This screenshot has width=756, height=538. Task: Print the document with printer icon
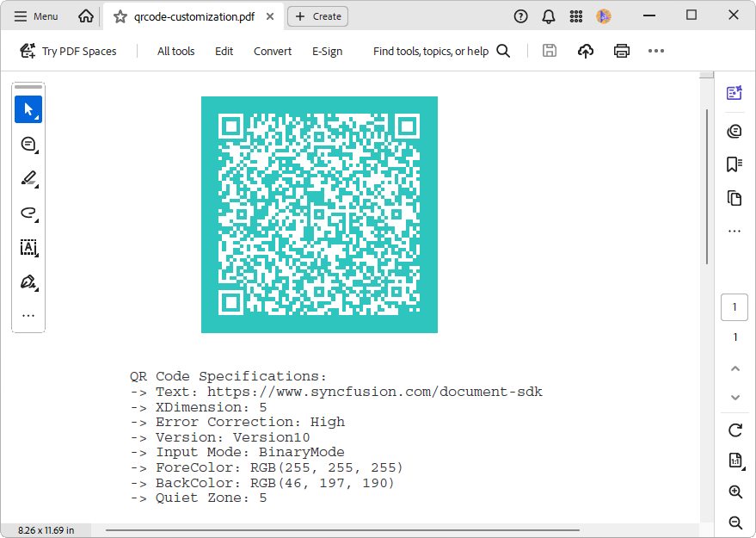click(x=622, y=51)
